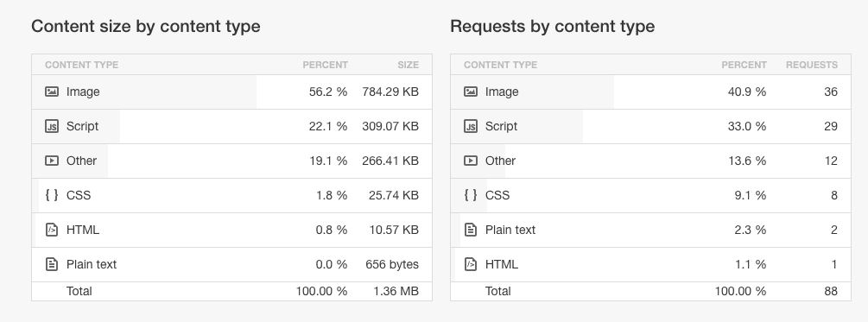Viewport: 868px width, 322px height.
Task: Click the CSS braces icon in Content size table
Action: click(52, 195)
